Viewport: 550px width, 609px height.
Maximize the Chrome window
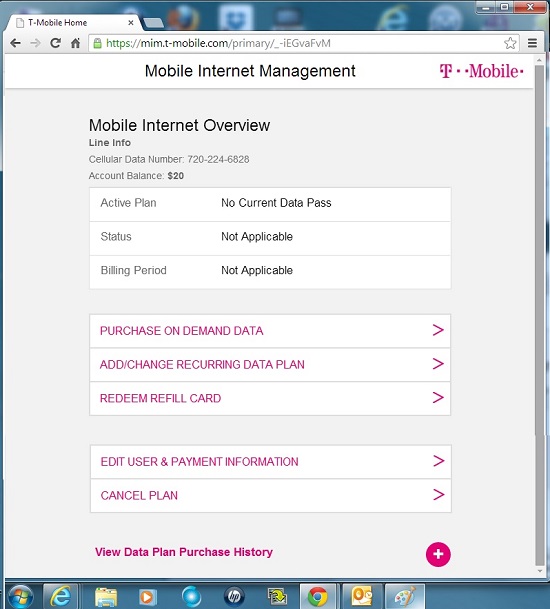pos(504,7)
